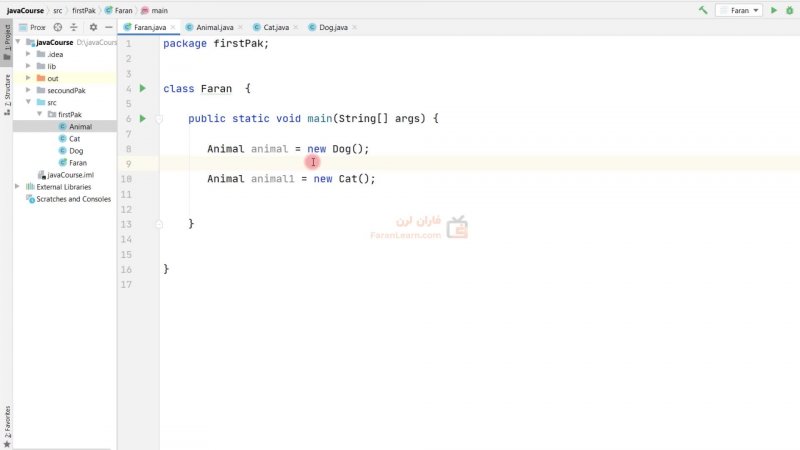Click the run gutter arrow beside the main method

pos(143,119)
